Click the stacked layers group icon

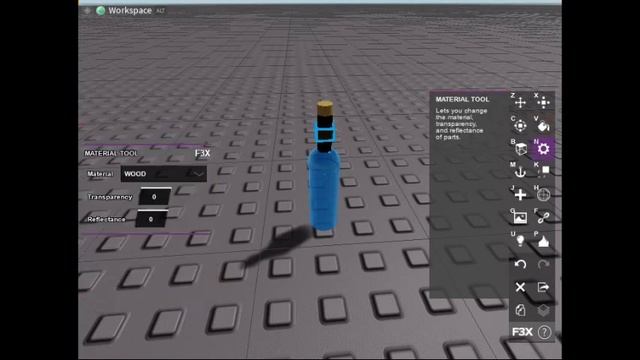(x=543, y=310)
